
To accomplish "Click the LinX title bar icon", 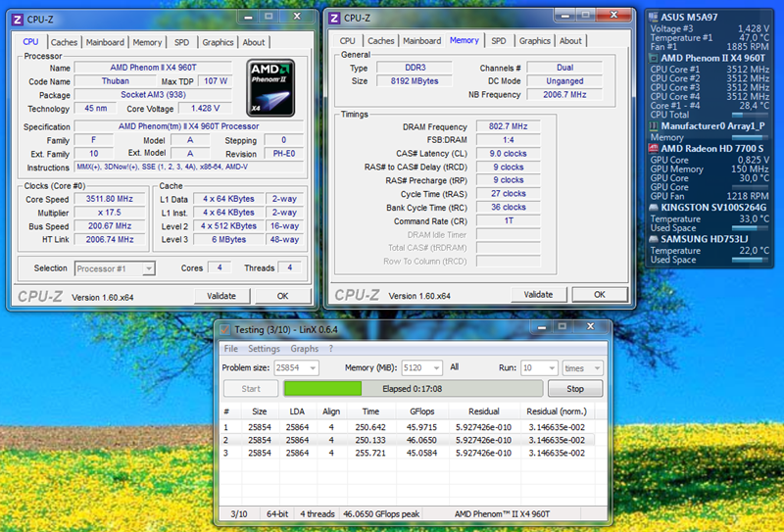I will (x=225, y=329).
